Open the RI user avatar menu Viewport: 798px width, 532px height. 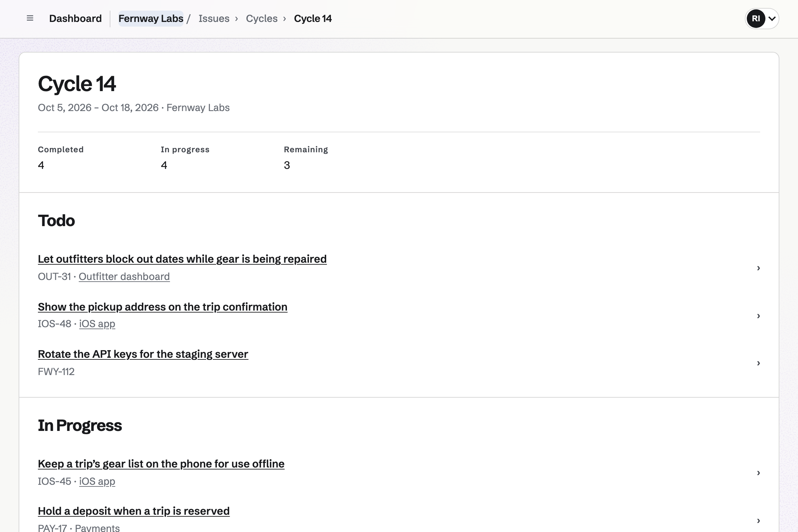[762, 18]
